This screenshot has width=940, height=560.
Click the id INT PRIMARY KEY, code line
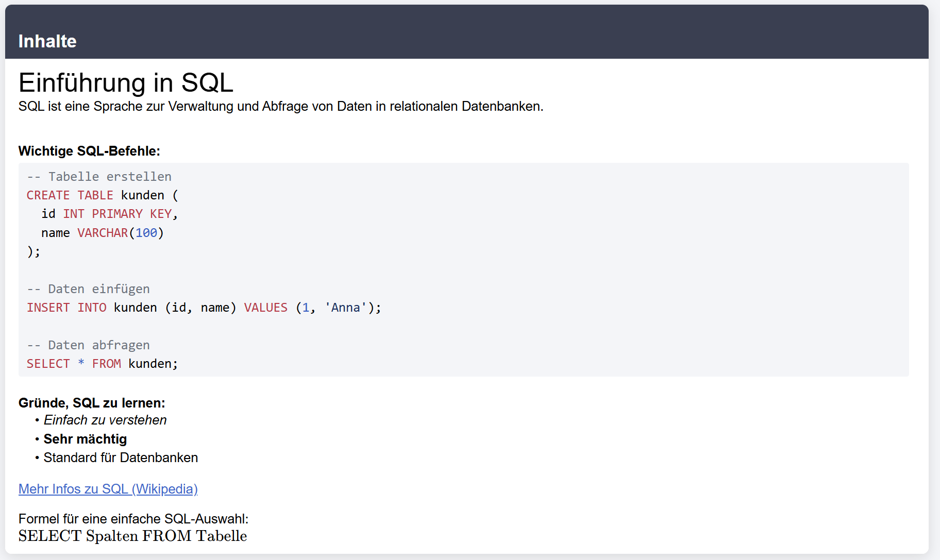(110, 214)
